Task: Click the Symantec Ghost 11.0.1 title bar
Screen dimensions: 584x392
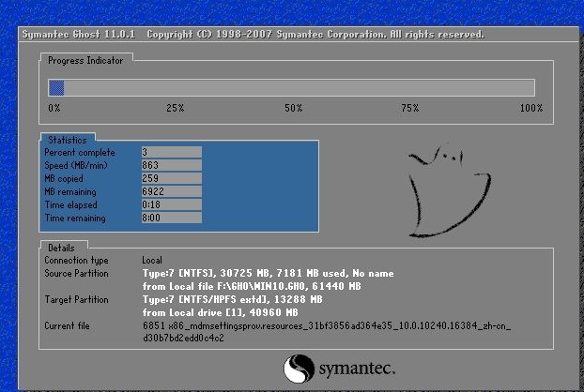Action: tap(252, 35)
